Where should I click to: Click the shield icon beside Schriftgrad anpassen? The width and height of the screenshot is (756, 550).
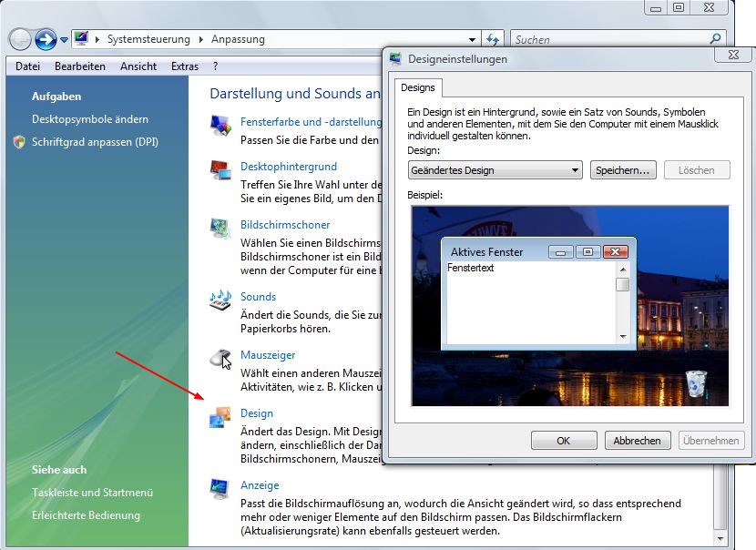click(19, 142)
